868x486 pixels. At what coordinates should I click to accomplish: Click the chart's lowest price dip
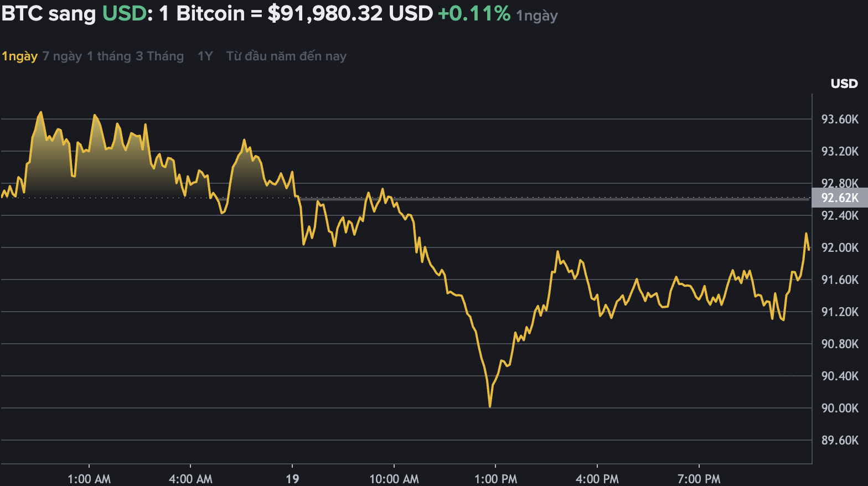pos(490,406)
